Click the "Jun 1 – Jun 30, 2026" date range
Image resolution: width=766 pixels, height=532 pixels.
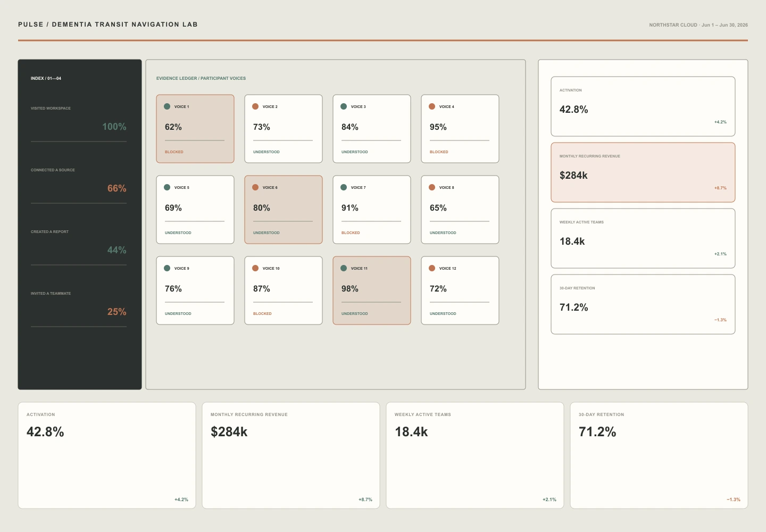pyautogui.click(x=725, y=25)
